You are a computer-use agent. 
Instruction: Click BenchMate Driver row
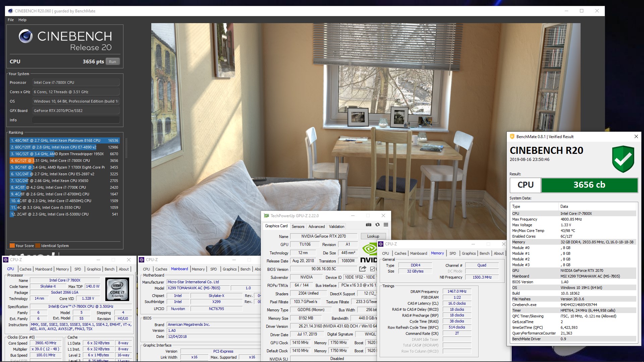point(573,339)
